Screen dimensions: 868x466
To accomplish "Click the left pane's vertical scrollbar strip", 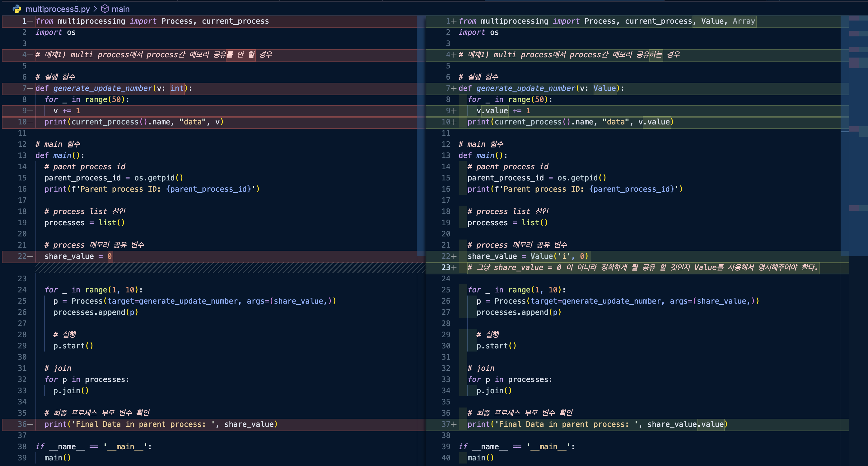I will tap(421, 135).
